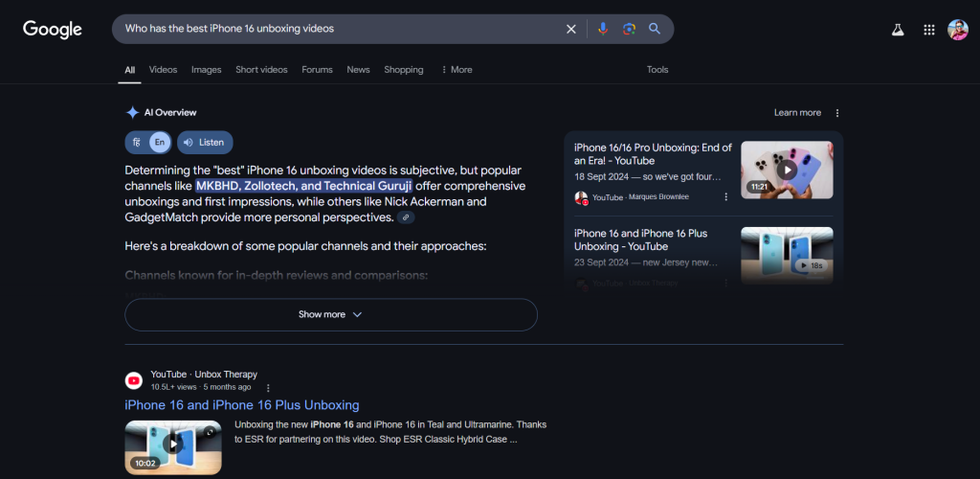
Task: Click the YouTube · Unbox Therapy source text
Action: (204, 374)
